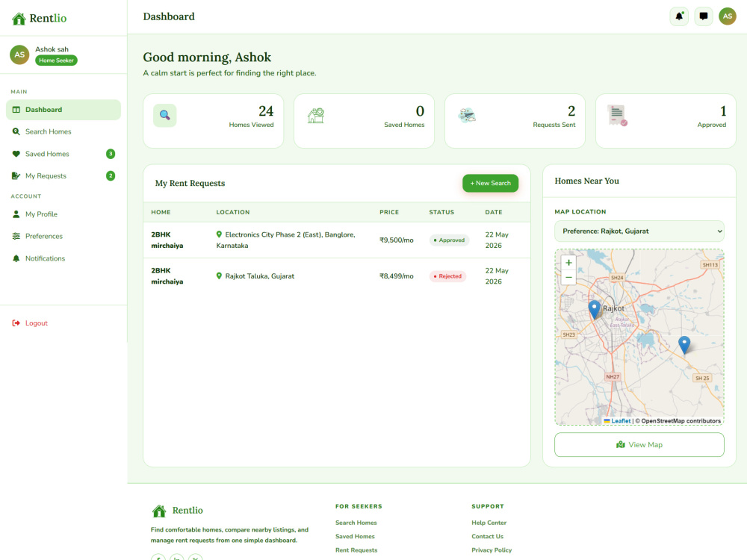Zoom in on the map
Image resolution: width=747 pixels, height=560 pixels.
coord(568,262)
